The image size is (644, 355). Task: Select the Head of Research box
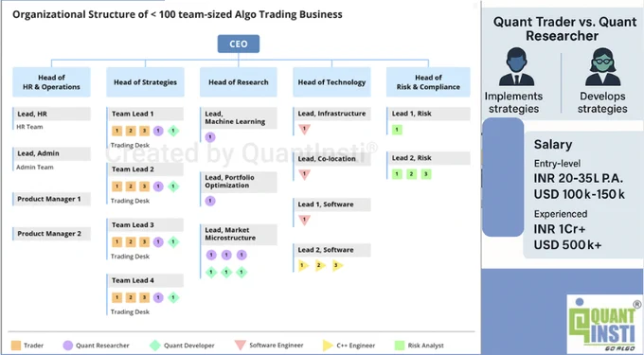click(x=239, y=82)
